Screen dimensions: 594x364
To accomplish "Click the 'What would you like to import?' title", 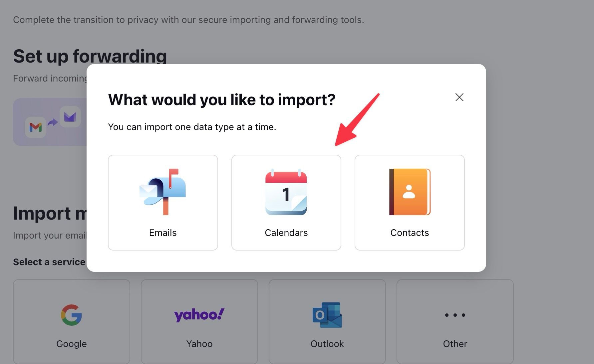I will pyautogui.click(x=222, y=99).
